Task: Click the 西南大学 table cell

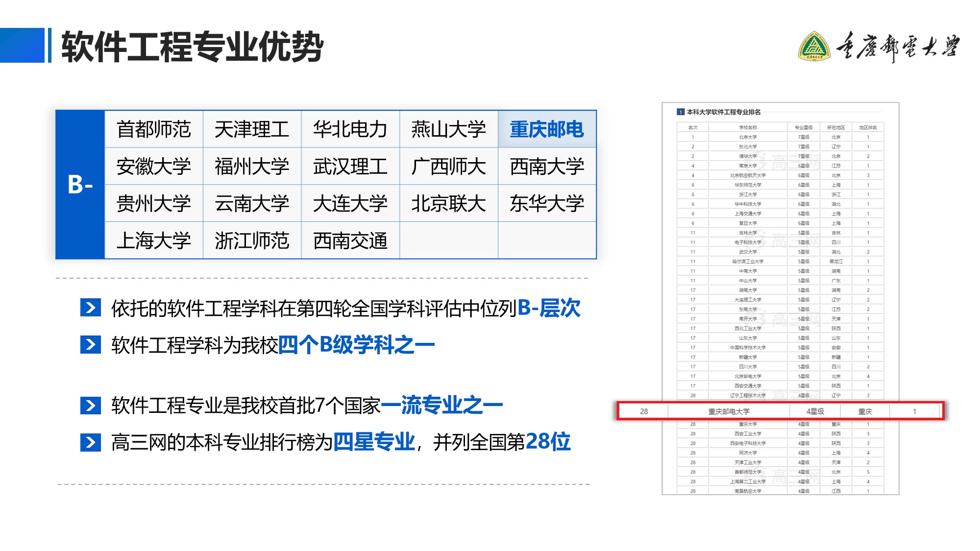Action: tap(547, 167)
